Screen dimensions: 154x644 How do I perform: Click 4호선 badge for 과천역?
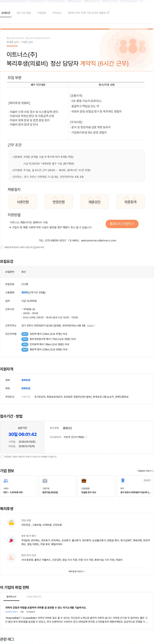tap(25, 334)
